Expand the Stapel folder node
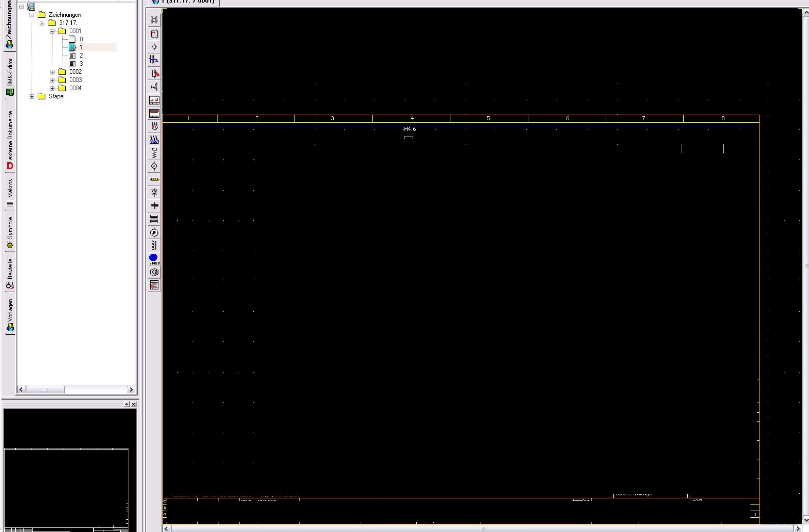The width and height of the screenshot is (809, 532). point(32,96)
